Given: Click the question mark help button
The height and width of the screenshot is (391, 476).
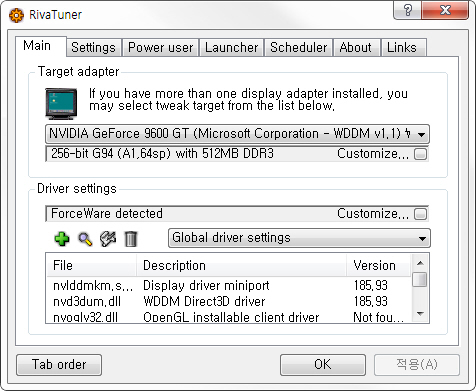Looking at the screenshot, I should 407,10.
